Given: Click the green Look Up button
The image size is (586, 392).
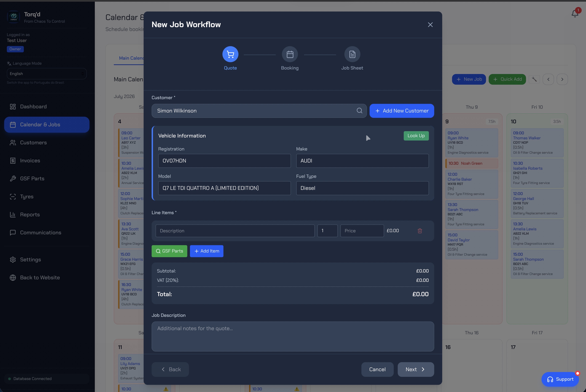Looking at the screenshot, I should pyautogui.click(x=416, y=136).
